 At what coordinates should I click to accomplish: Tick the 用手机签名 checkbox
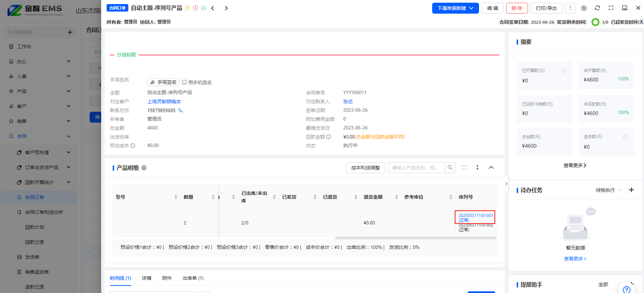click(x=184, y=82)
